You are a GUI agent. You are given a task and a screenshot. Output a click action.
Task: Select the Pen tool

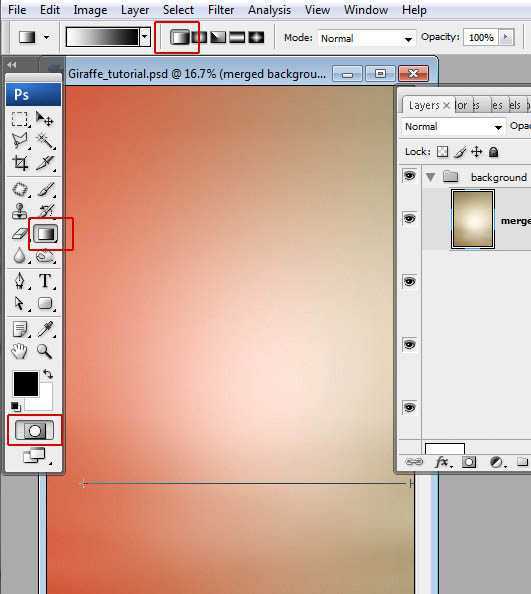click(x=20, y=282)
